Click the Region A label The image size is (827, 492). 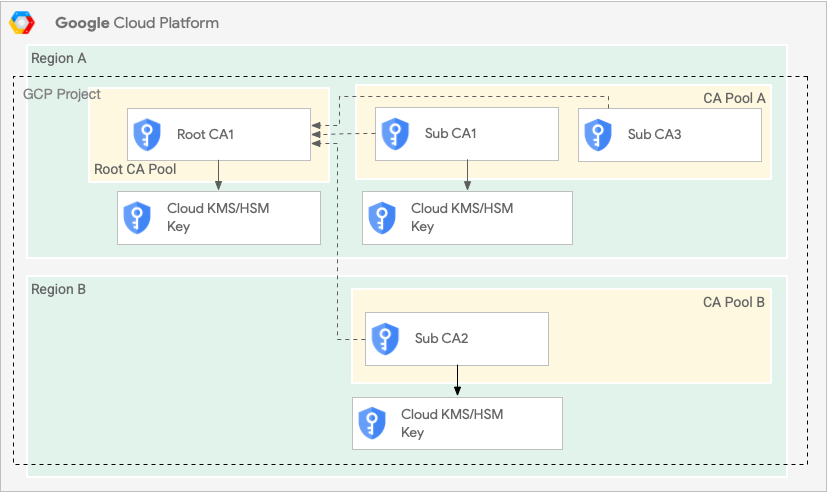point(58,58)
